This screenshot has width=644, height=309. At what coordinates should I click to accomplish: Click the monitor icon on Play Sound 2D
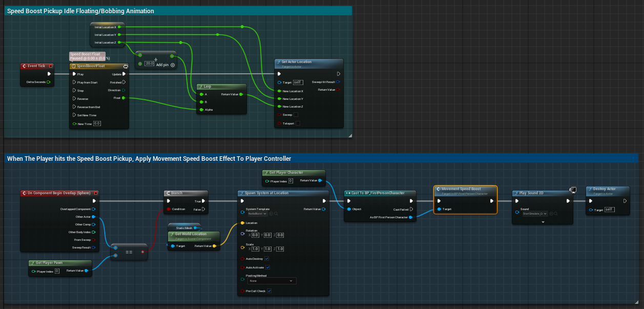tap(573, 191)
